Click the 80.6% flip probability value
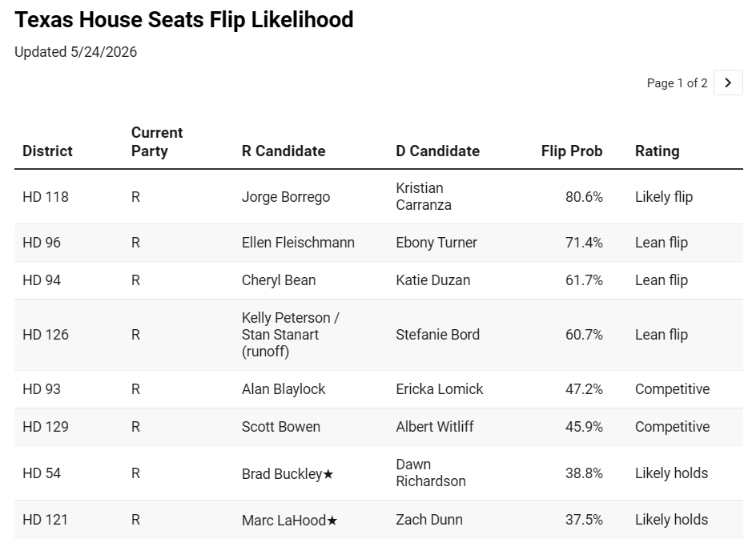This screenshot has height=539, width=756. click(x=584, y=197)
